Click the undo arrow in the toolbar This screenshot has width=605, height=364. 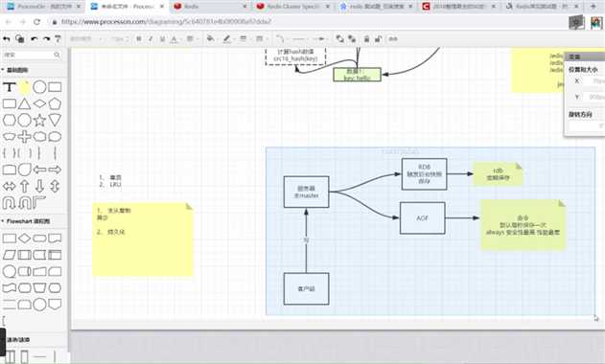tap(34, 39)
